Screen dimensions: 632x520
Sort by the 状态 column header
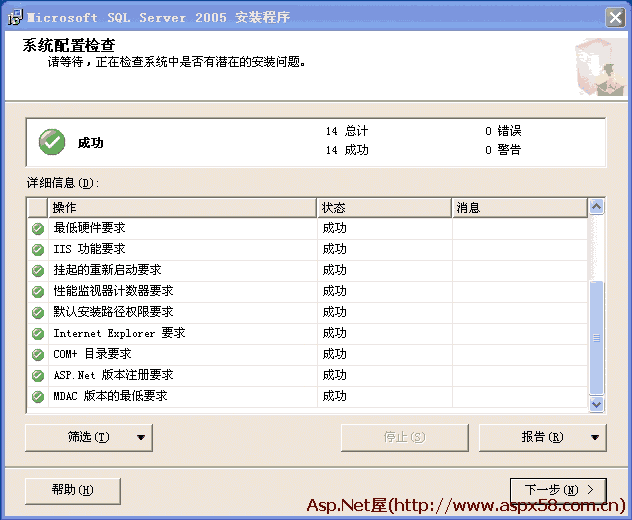tap(384, 208)
